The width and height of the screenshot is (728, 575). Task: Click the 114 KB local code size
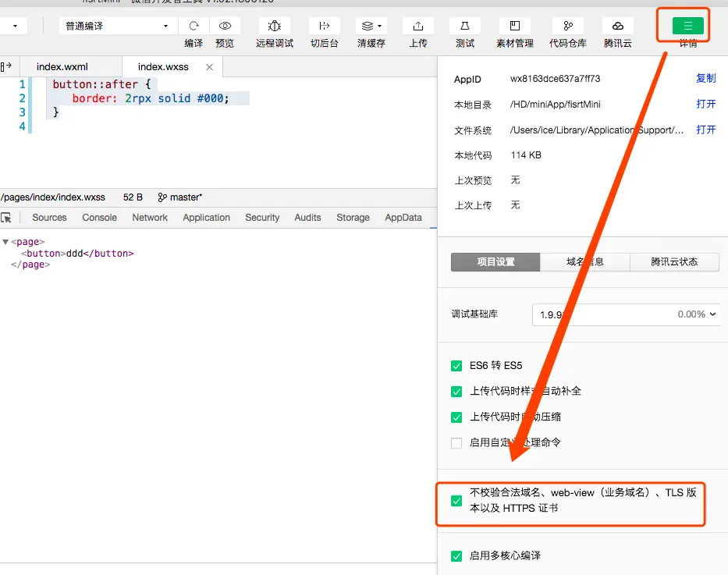tap(526, 155)
